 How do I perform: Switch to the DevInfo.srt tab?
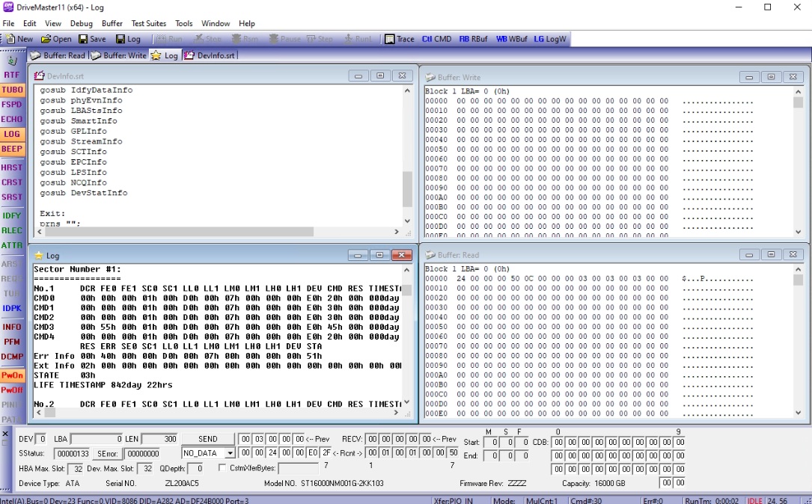click(210, 55)
